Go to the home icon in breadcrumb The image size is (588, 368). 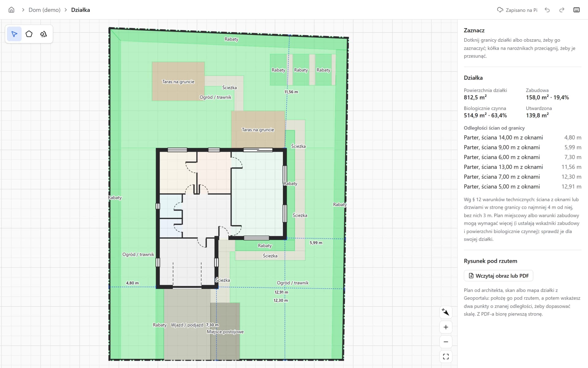[x=11, y=10]
